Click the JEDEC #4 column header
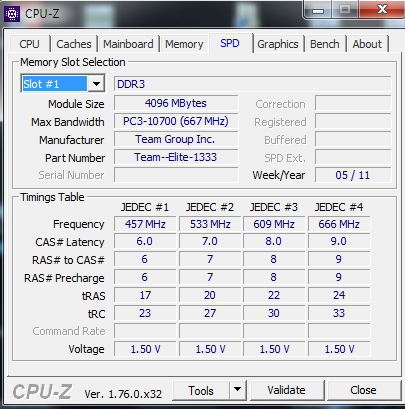 coord(339,207)
